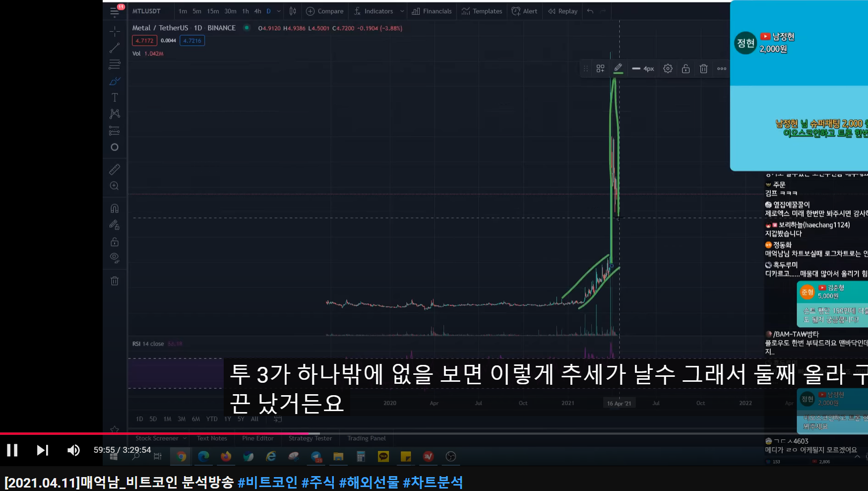
Task: Open indicator Templates
Action: coord(482,11)
